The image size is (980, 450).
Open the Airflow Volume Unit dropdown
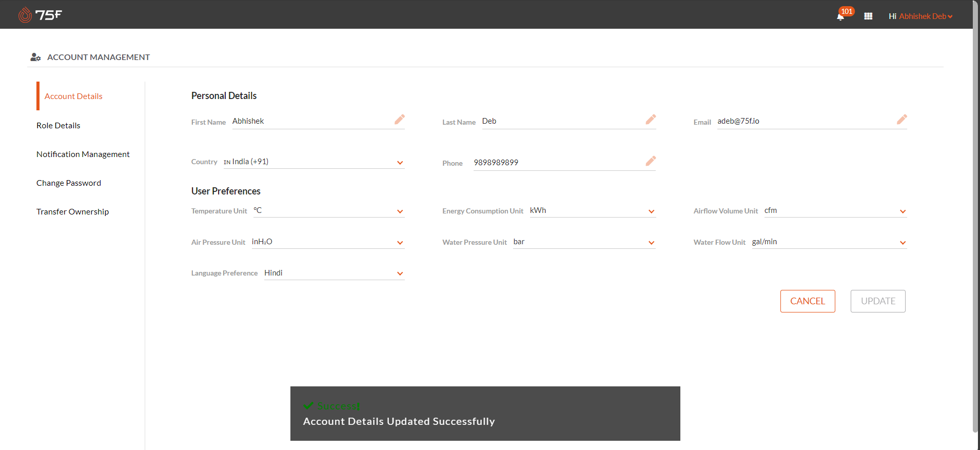click(x=835, y=211)
